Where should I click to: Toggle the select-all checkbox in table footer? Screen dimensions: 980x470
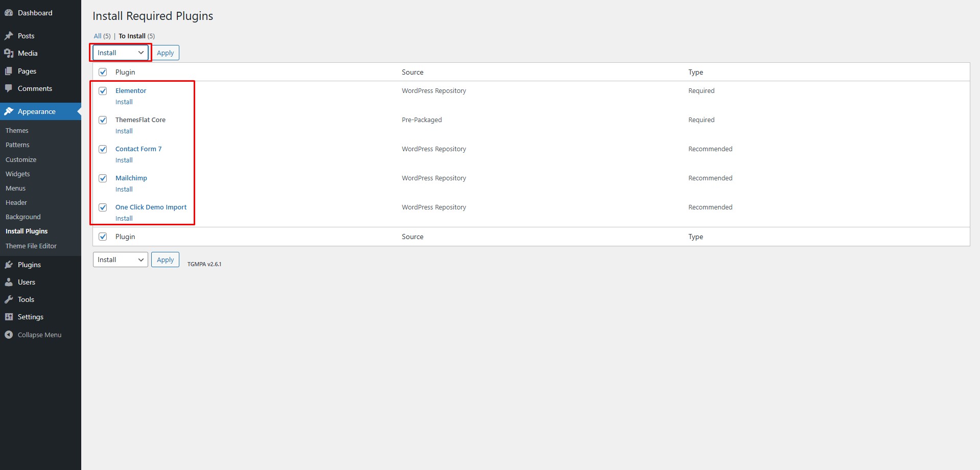[x=103, y=237]
